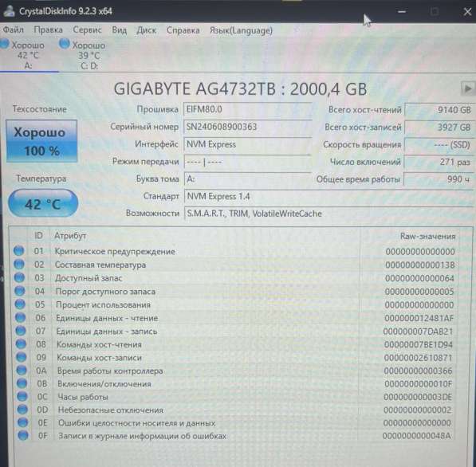476x467 pixels.
Task: Click status orb for Команды хост-чтения row
Action: (21, 344)
